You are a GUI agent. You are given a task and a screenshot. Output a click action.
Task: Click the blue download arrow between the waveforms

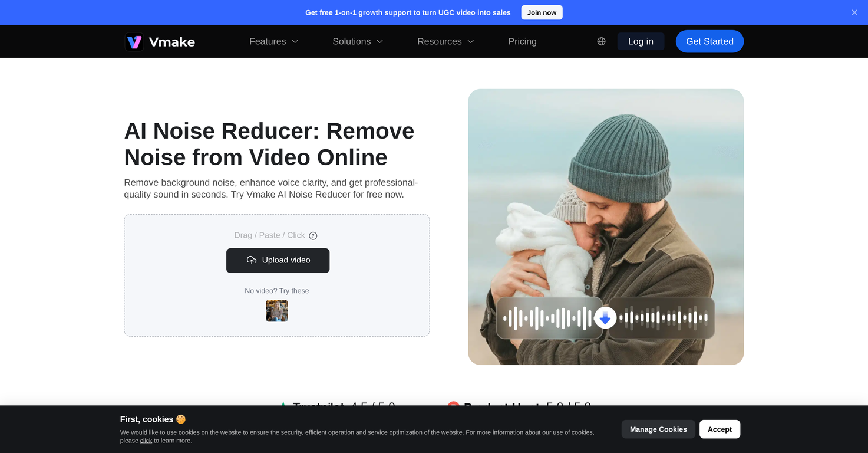[x=605, y=317]
